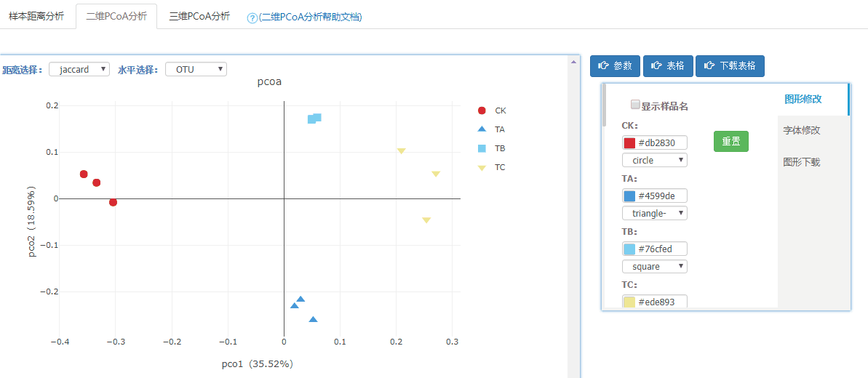Switch to 三维PCoA分析 tab

[199, 16]
